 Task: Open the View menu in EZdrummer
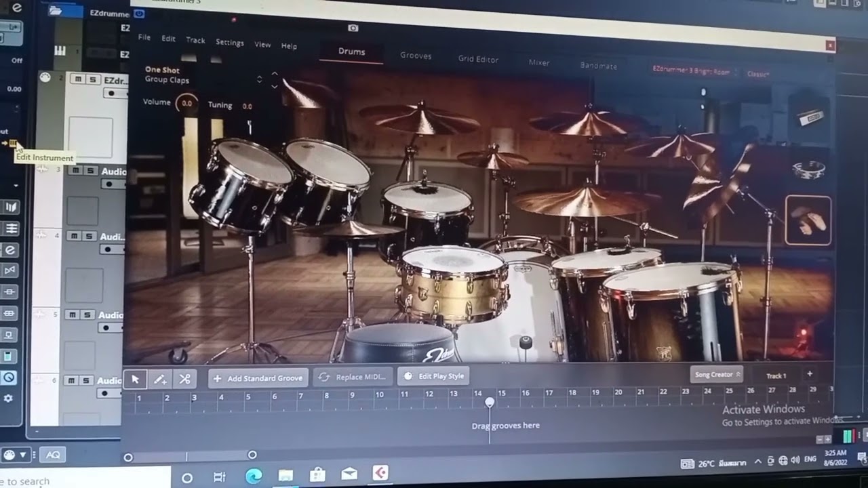point(262,44)
